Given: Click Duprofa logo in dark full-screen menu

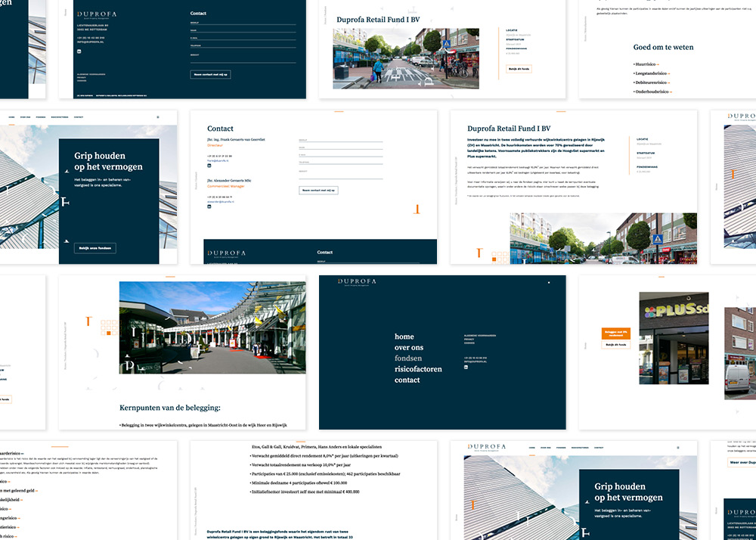Looking at the screenshot, I should click(357, 282).
